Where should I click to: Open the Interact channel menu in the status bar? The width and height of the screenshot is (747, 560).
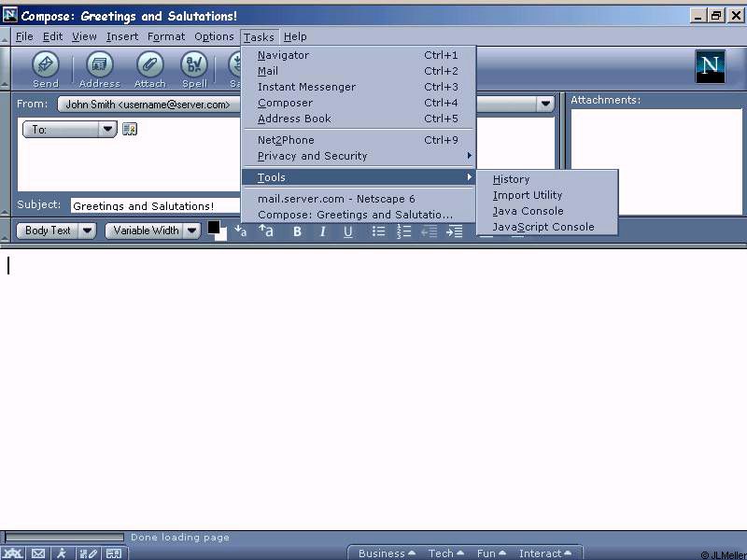[545, 553]
